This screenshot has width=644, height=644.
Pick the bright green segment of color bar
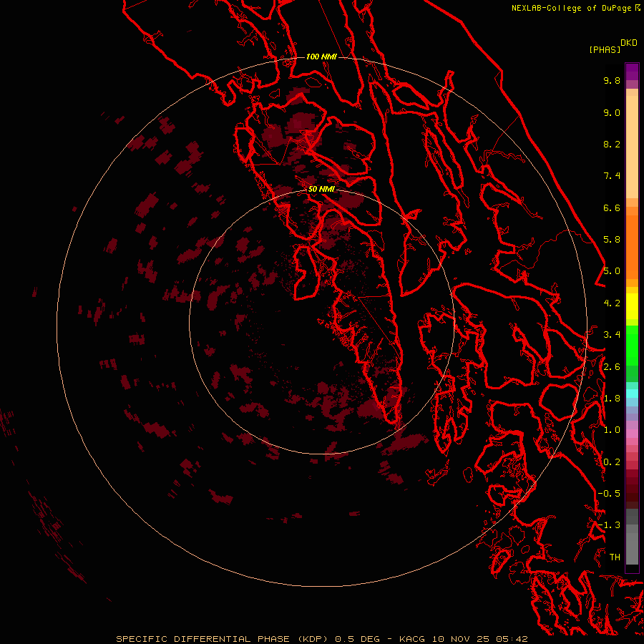click(632, 346)
